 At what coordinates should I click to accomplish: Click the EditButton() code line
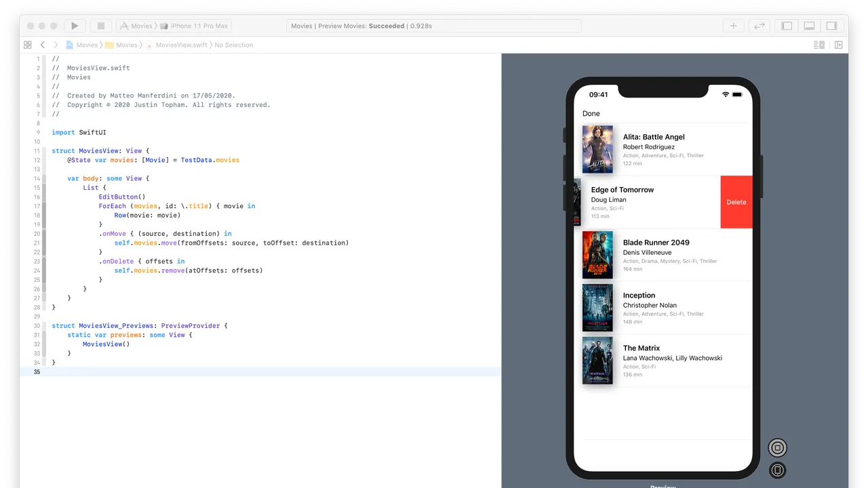(x=122, y=197)
